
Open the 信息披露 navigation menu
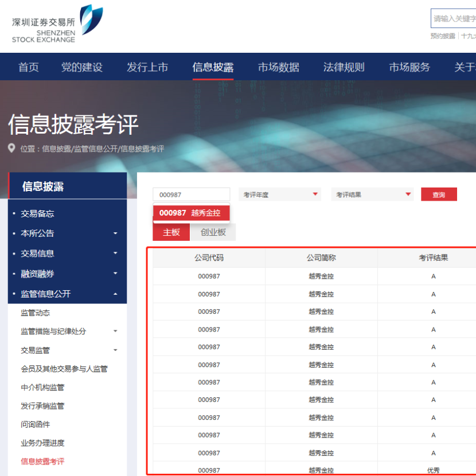coord(213,67)
